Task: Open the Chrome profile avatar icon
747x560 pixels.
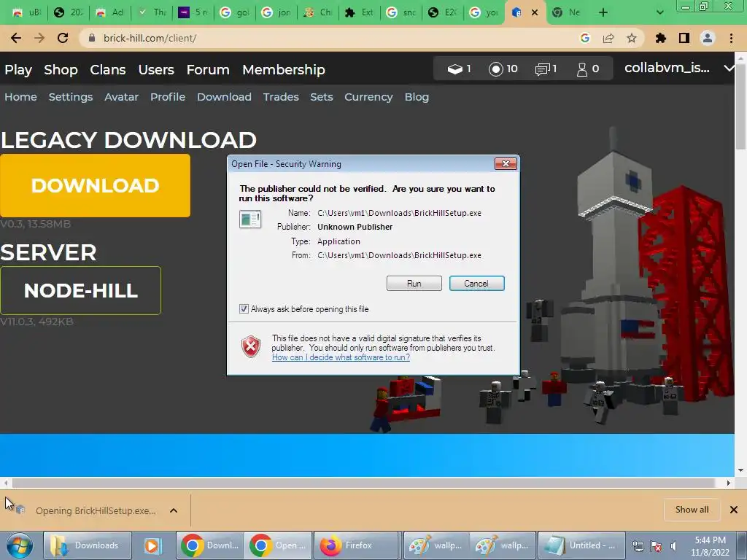Action: [x=708, y=38]
